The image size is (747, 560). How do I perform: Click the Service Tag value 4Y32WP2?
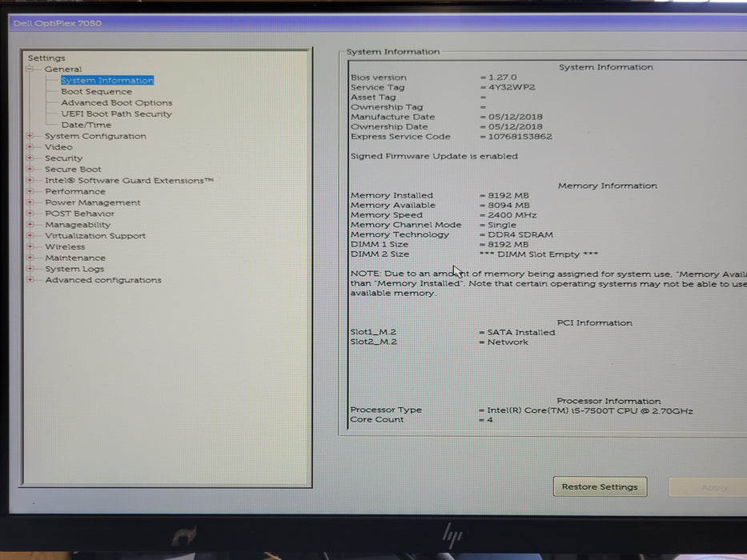512,87
